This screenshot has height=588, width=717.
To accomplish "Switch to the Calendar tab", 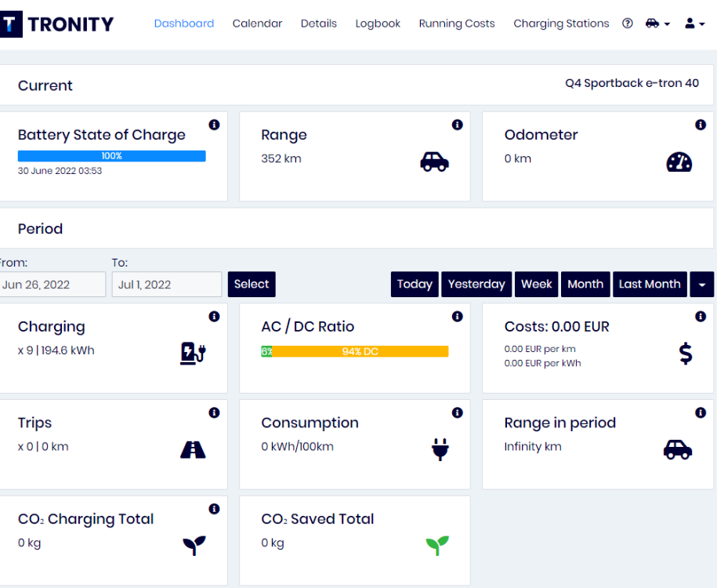I will tap(257, 24).
